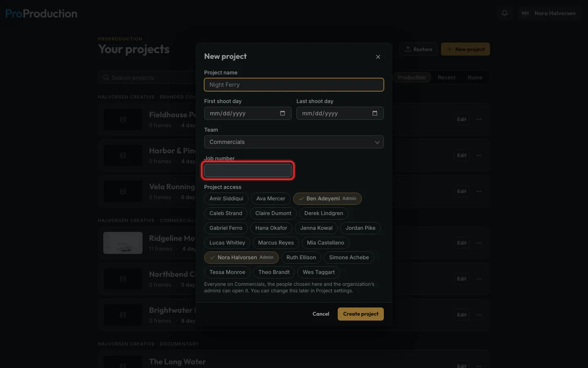
Task: Cancel the New project dialog
Action: click(x=321, y=314)
